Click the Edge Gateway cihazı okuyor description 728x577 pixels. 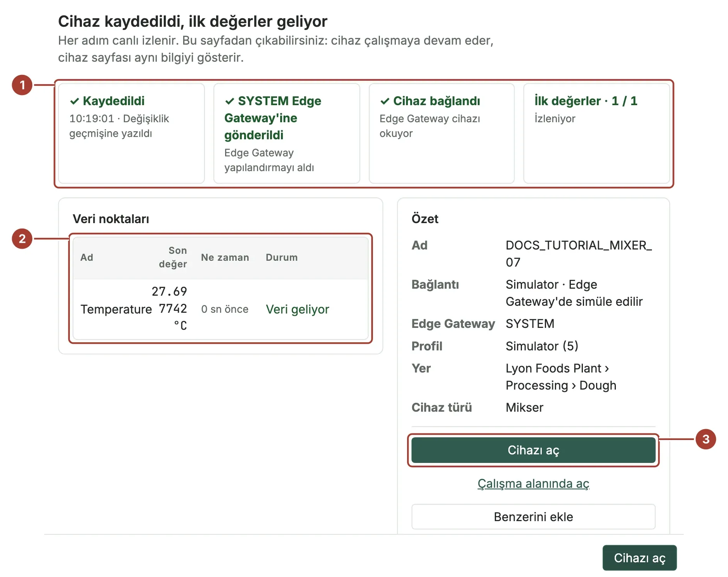pyautogui.click(x=430, y=126)
